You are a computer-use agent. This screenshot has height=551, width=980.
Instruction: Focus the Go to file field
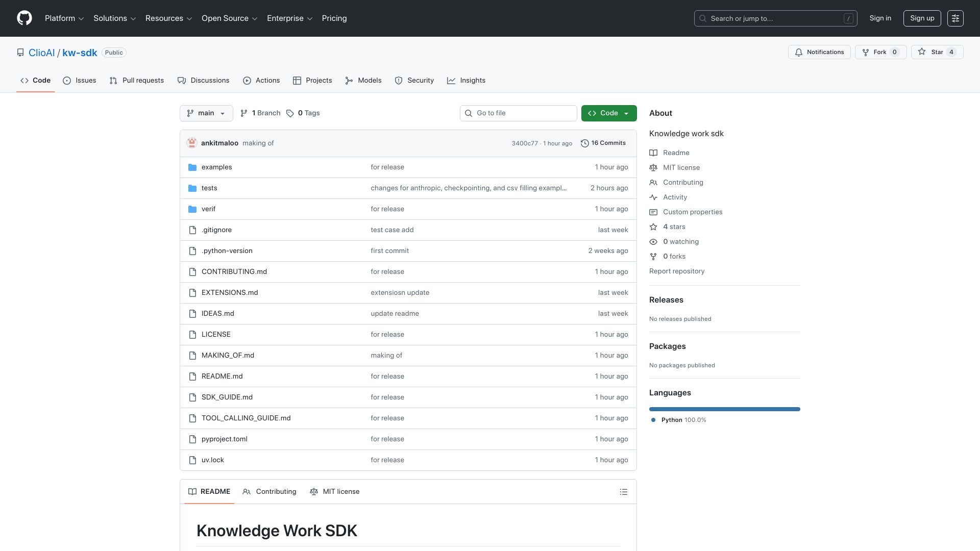coord(518,113)
